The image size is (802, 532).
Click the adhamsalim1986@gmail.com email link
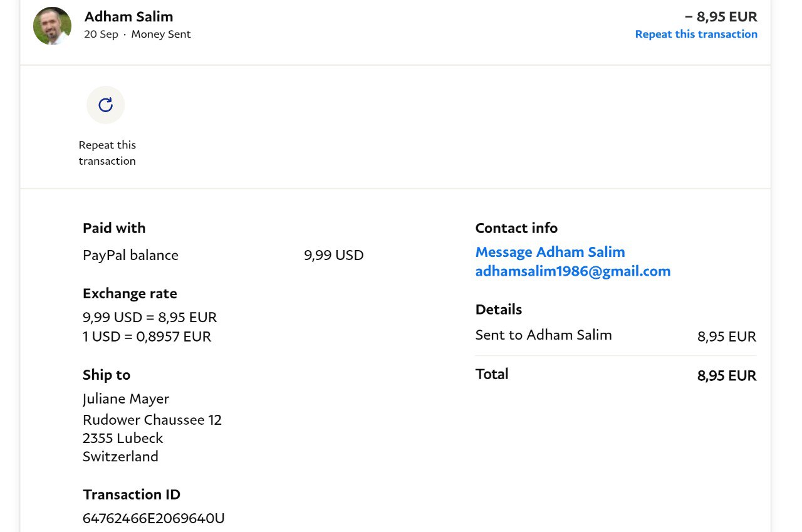572,271
